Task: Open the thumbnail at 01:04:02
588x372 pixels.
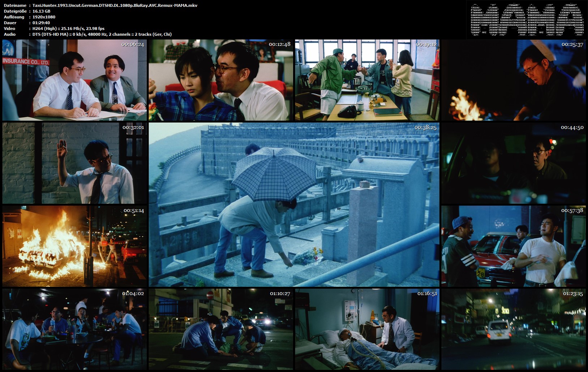Action: click(75, 329)
